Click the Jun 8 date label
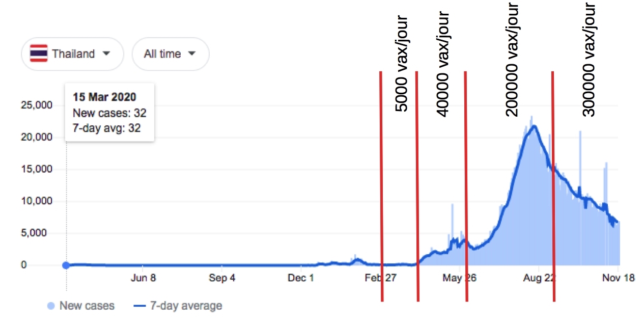 click(x=143, y=278)
